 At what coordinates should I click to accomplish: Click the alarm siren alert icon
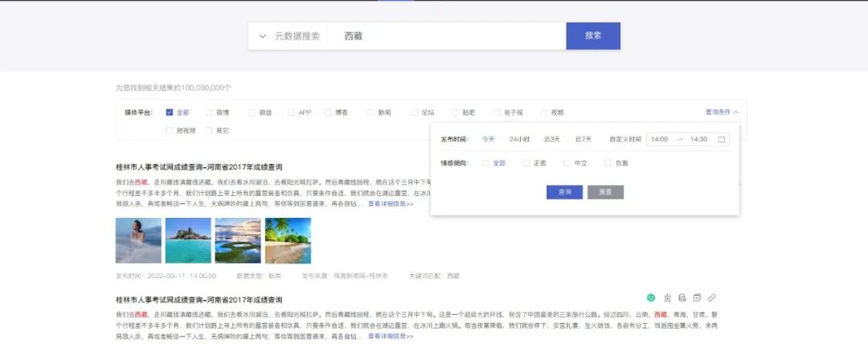[668, 297]
